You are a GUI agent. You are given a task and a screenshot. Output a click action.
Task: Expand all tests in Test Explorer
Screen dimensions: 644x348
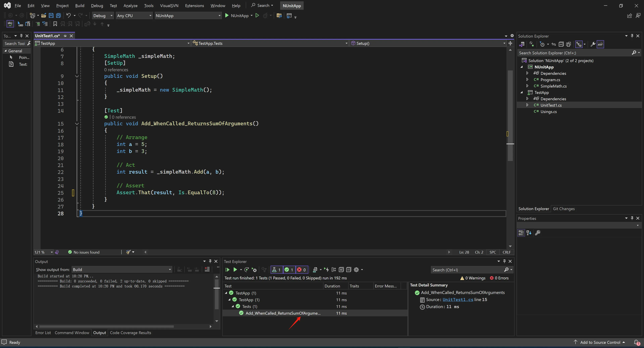coord(341,270)
